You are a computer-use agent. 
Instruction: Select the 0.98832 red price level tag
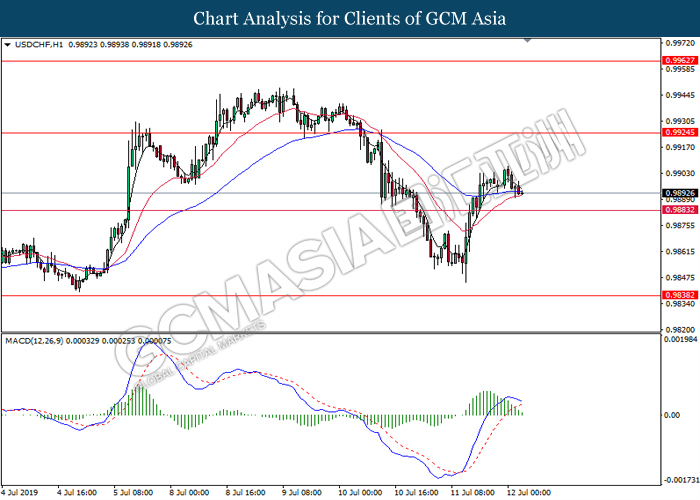click(680, 210)
